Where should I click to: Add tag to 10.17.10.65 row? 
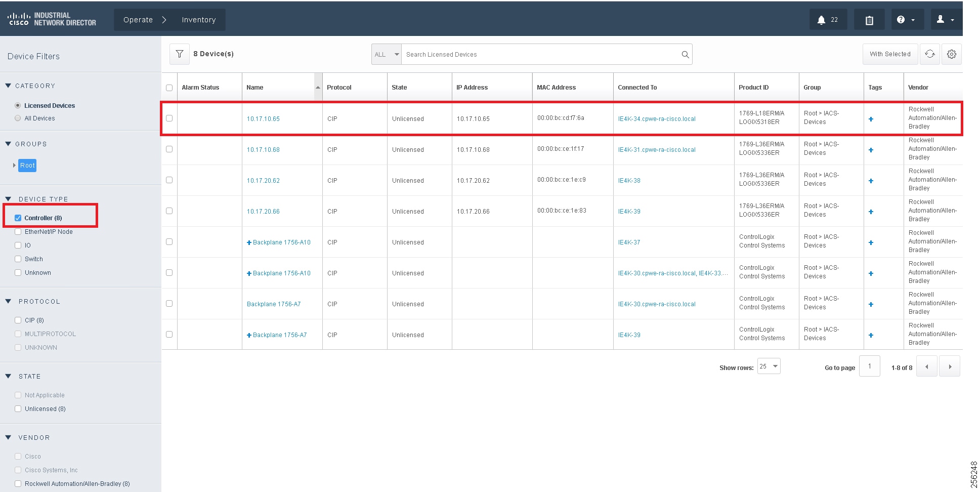tap(871, 119)
